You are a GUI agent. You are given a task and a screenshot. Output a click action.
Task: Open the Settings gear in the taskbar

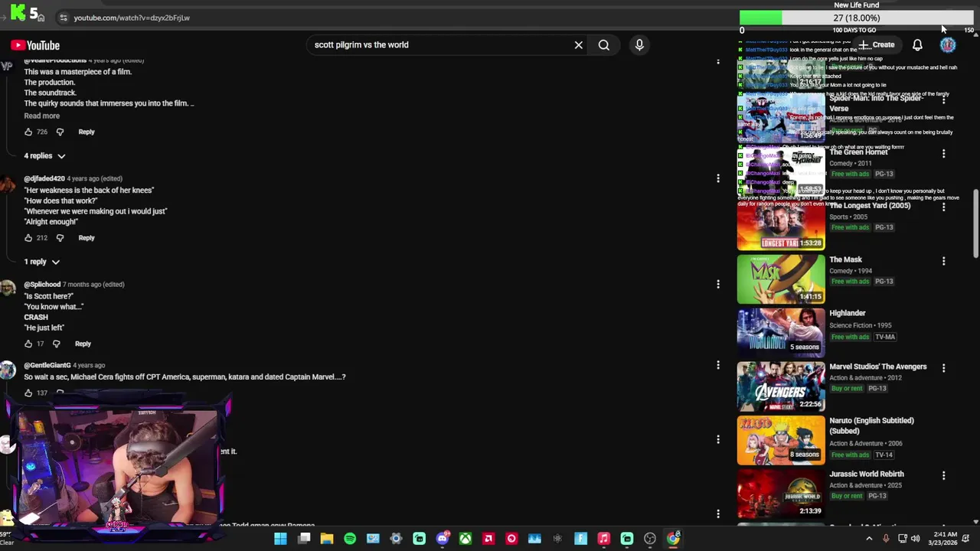coord(396,539)
